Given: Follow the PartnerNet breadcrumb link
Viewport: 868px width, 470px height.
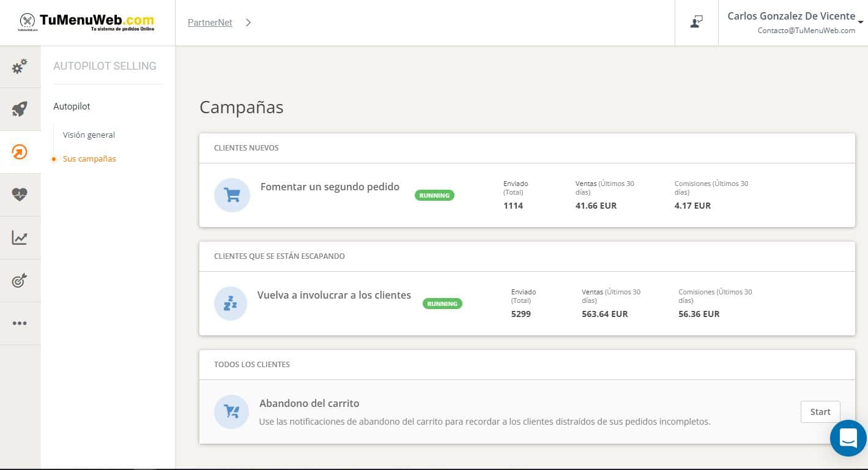Looking at the screenshot, I should click(210, 23).
